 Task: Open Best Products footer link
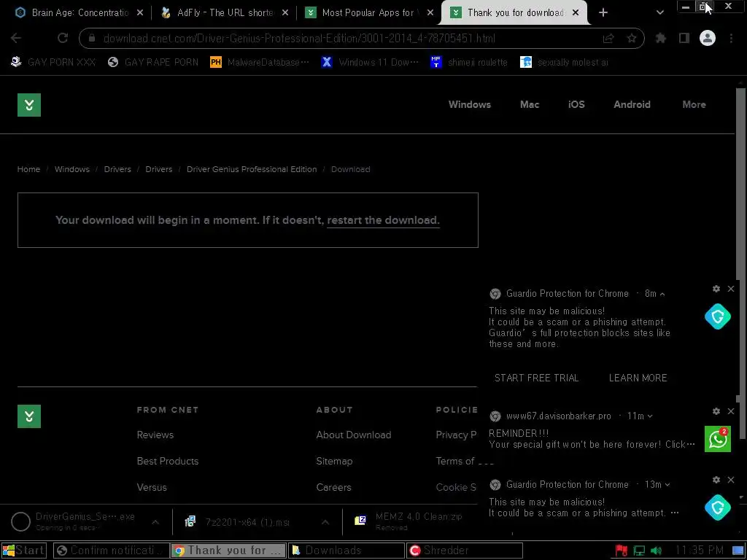coord(168,462)
